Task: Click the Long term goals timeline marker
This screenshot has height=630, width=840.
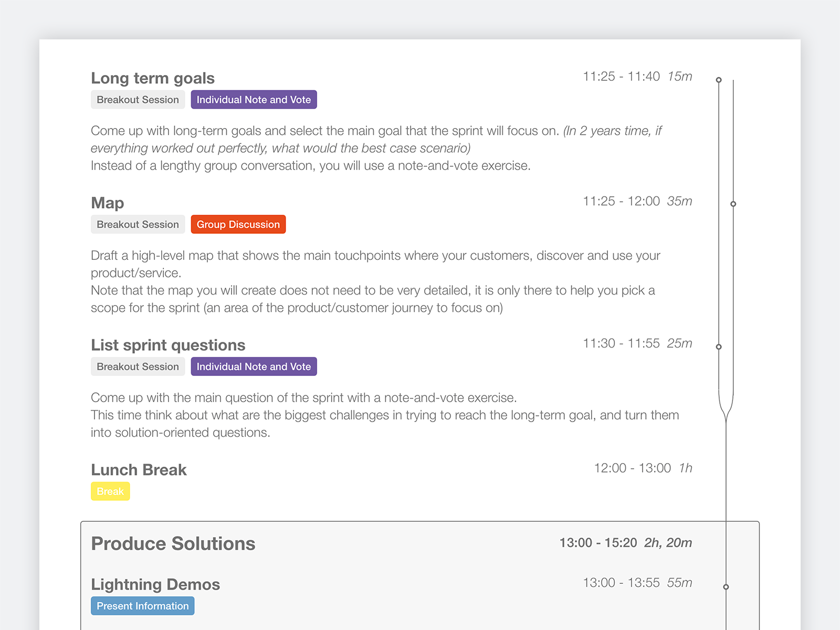Action: pyautogui.click(x=719, y=80)
